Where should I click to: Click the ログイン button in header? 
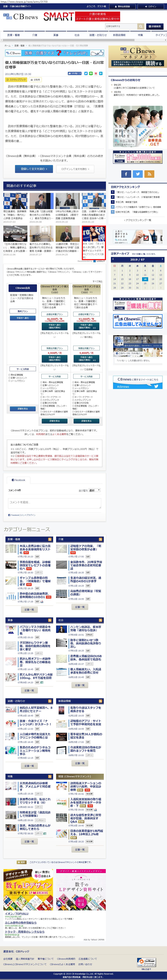coord(151,6)
